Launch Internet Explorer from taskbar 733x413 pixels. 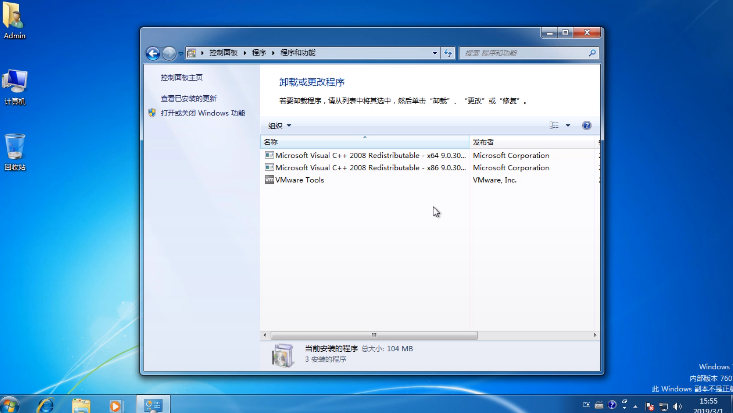tap(45, 405)
